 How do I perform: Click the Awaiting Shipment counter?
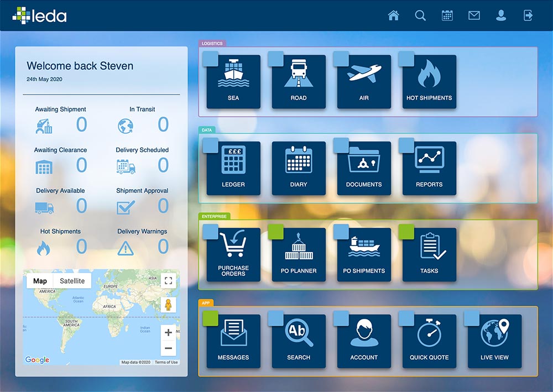[x=81, y=125]
